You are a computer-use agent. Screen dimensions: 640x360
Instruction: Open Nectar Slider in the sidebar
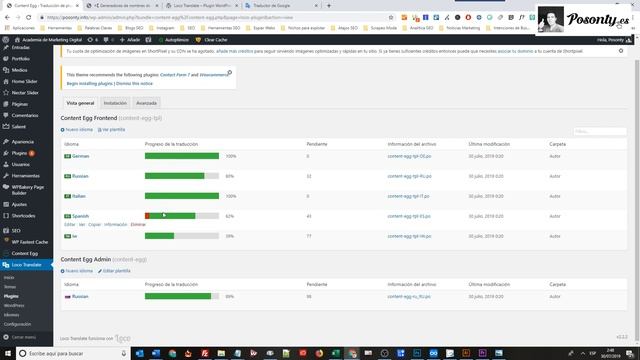(x=25, y=93)
